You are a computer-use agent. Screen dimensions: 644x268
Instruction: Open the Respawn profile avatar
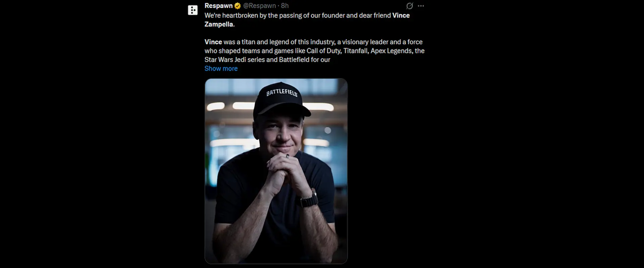pyautogui.click(x=193, y=10)
